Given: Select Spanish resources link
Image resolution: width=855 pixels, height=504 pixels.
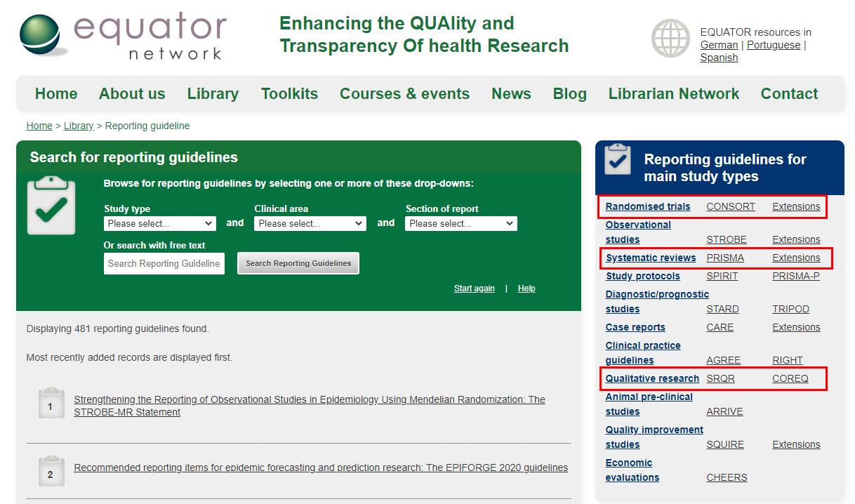Looking at the screenshot, I should (719, 58).
